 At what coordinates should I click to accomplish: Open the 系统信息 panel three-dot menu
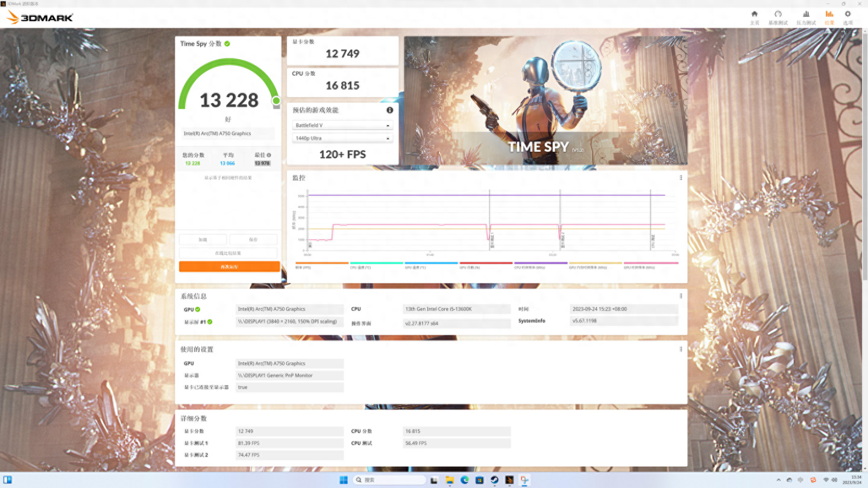pyautogui.click(x=681, y=296)
